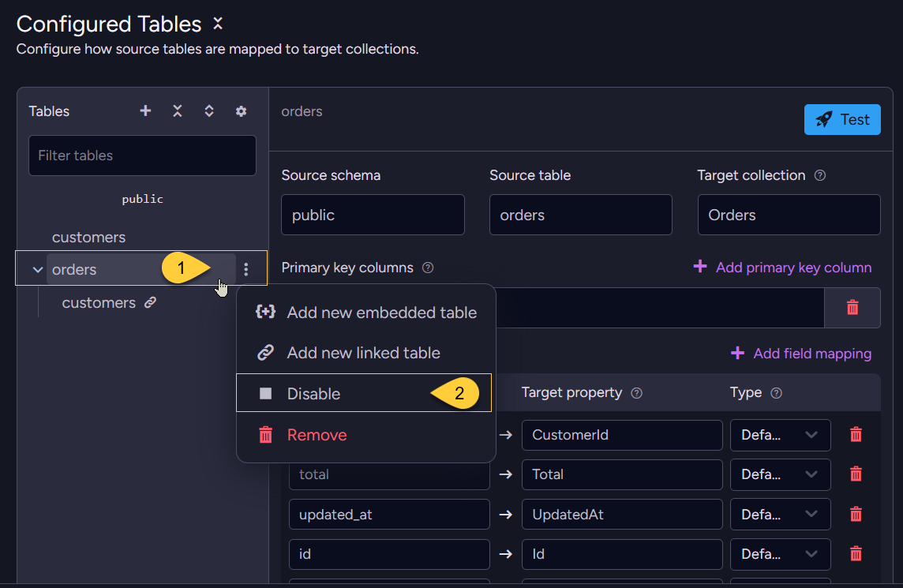Click the Target collection field
Screen dimensions: 903x588
click(x=789, y=215)
